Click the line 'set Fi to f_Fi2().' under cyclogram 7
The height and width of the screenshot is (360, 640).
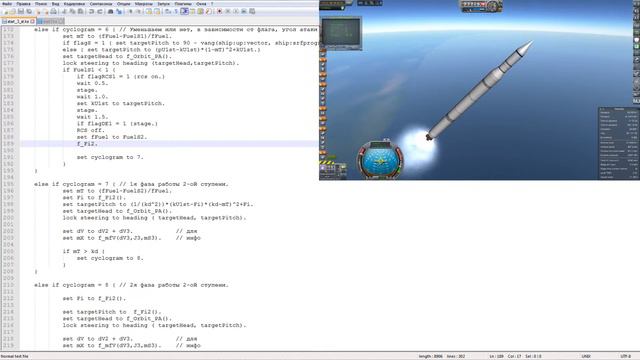pos(94,198)
